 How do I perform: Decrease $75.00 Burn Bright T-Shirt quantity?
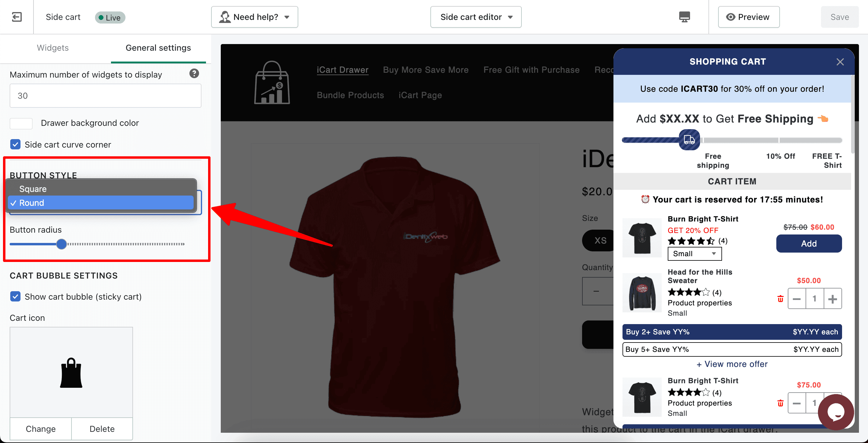(x=797, y=403)
